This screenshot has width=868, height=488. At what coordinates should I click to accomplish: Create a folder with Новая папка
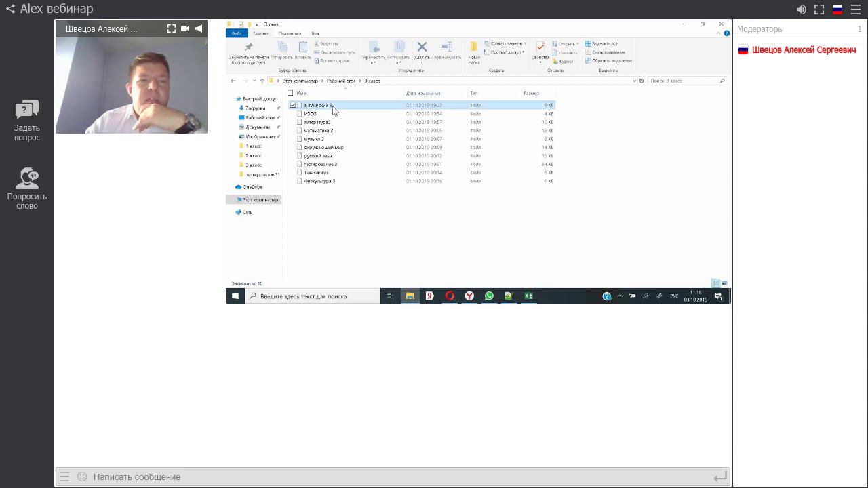tap(474, 52)
